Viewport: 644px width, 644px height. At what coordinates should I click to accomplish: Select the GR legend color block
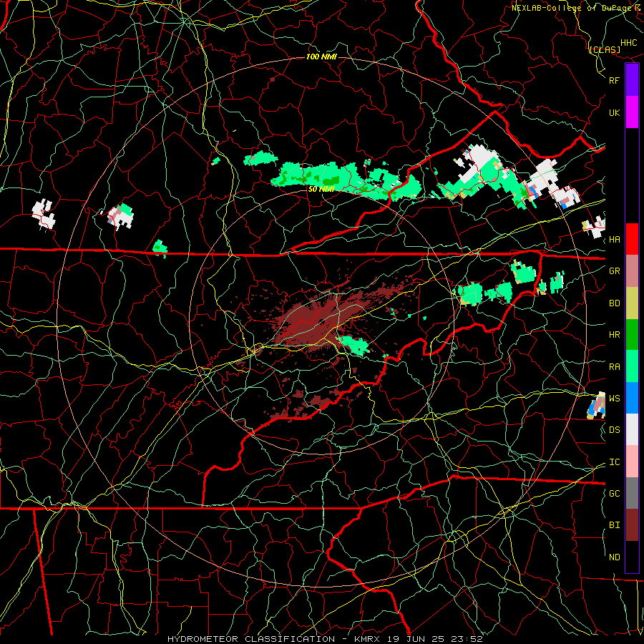(x=632, y=270)
